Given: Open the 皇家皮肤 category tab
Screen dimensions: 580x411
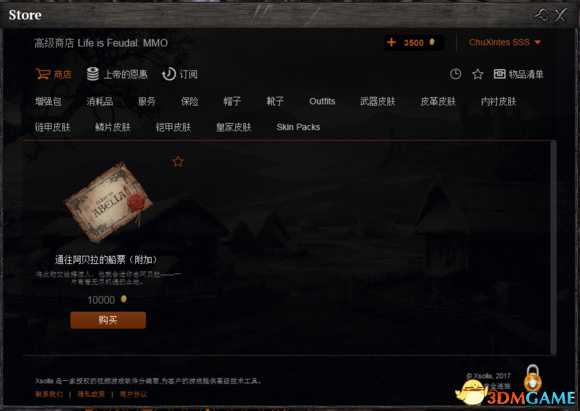Looking at the screenshot, I should pyautogui.click(x=234, y=127).
